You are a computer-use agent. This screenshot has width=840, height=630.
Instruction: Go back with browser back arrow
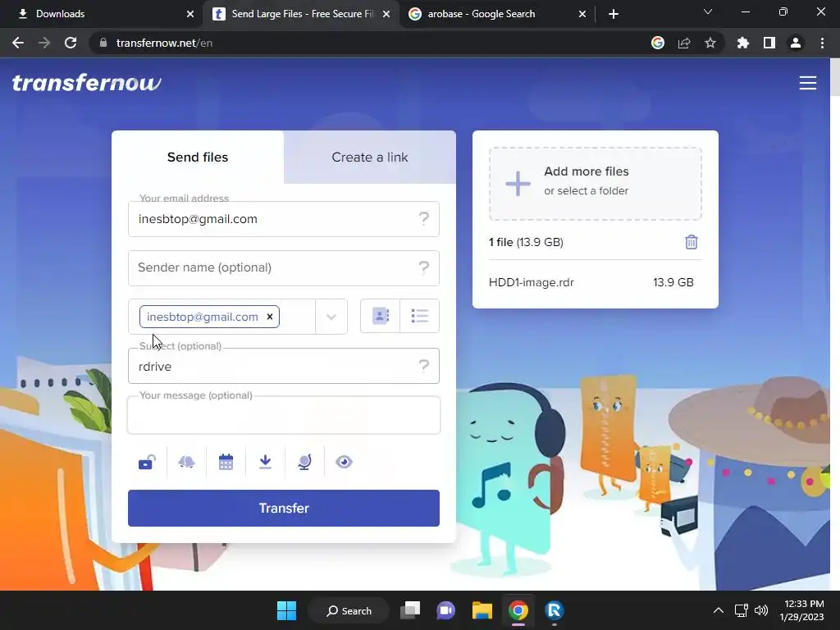[18, 43]
